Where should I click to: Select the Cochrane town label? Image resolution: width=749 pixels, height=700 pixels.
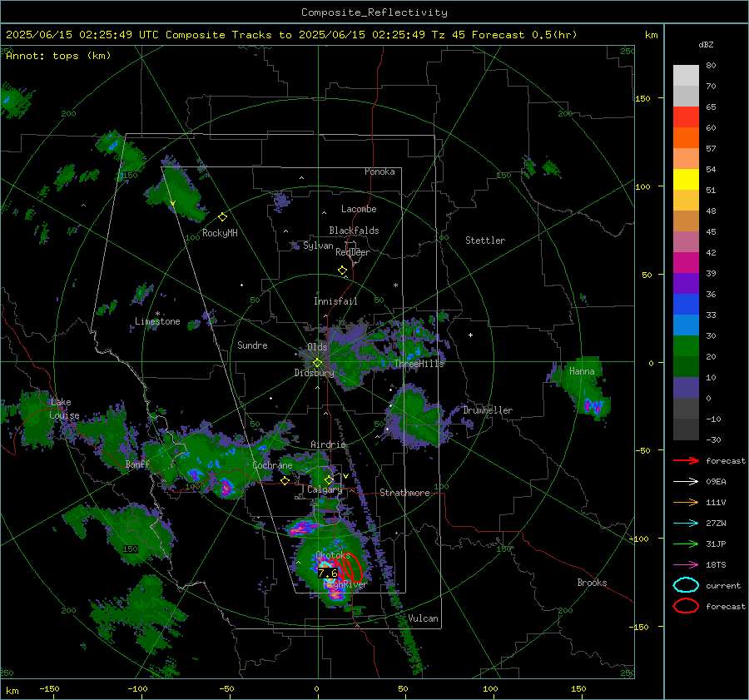[272, 465]
